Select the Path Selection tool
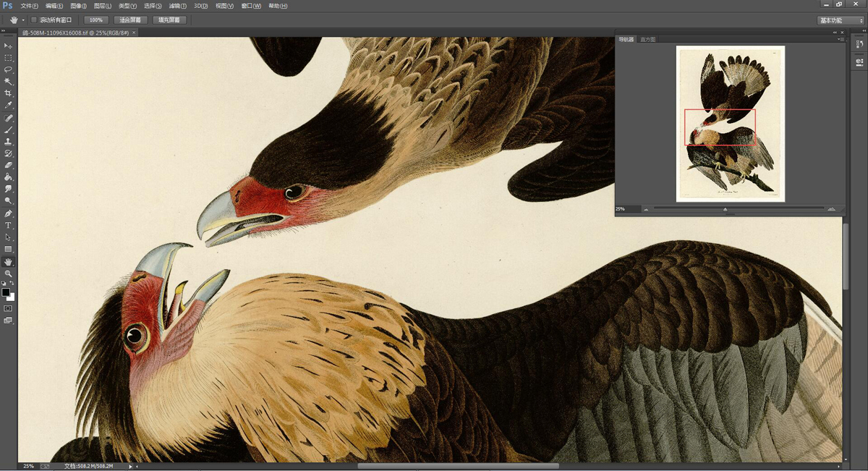This screenshot has height=471, width=868. [9, 237]
